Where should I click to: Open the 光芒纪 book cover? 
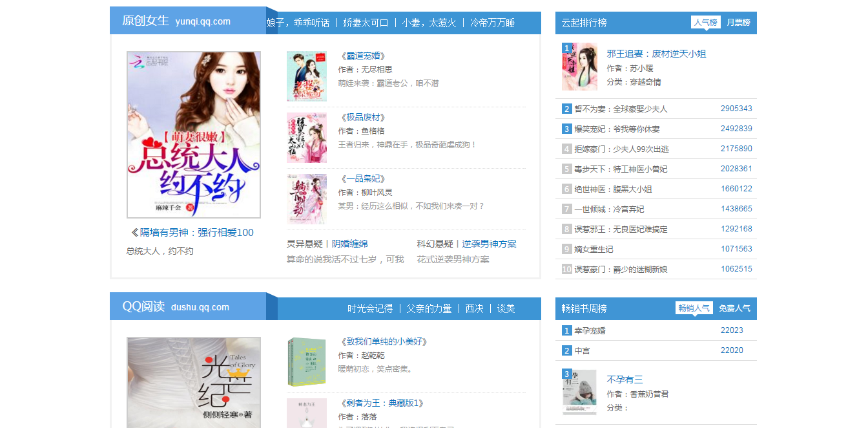(x=194, y=382)
